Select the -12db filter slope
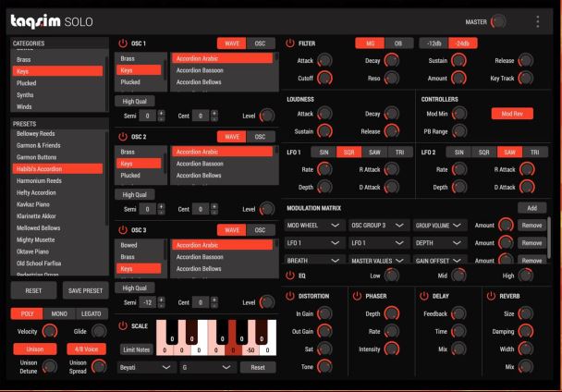The image size is (562, 392). coord(434,43)
